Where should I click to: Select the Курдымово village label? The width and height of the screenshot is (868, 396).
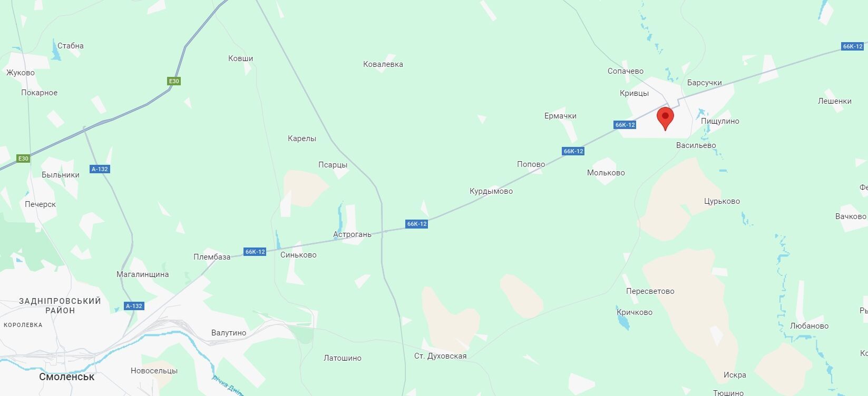click(491, 191)
